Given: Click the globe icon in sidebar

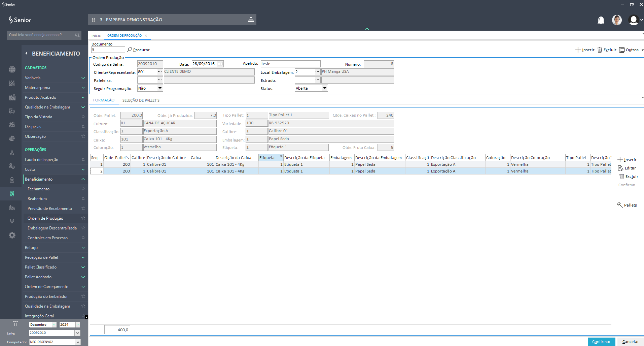Looking at the screenshot, I should point(12,69).
